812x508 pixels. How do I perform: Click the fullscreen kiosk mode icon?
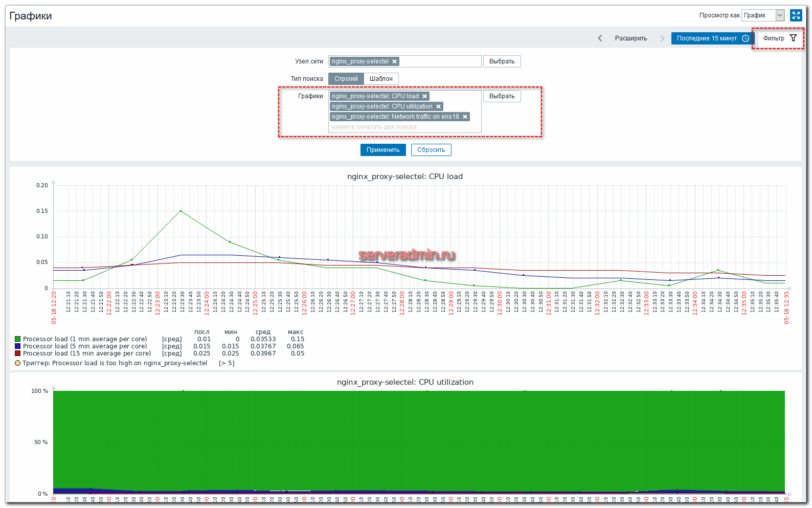tap(796, 15)
